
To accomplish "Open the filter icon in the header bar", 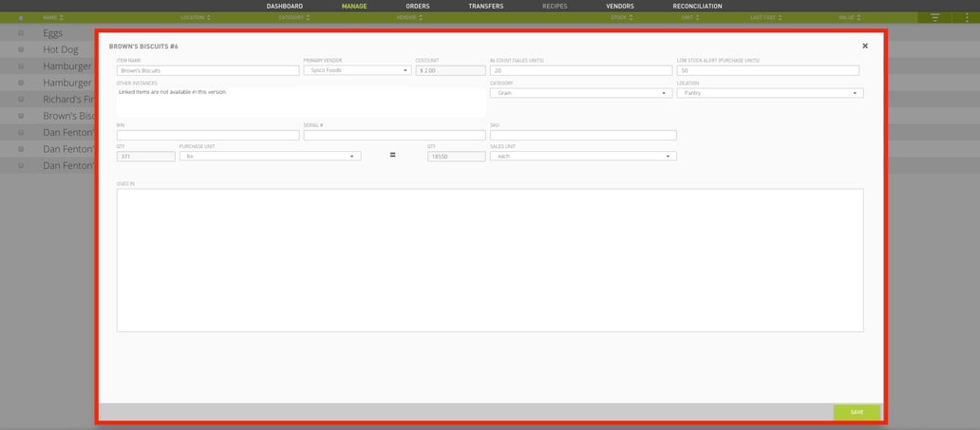I will click(x=934, y=17).
